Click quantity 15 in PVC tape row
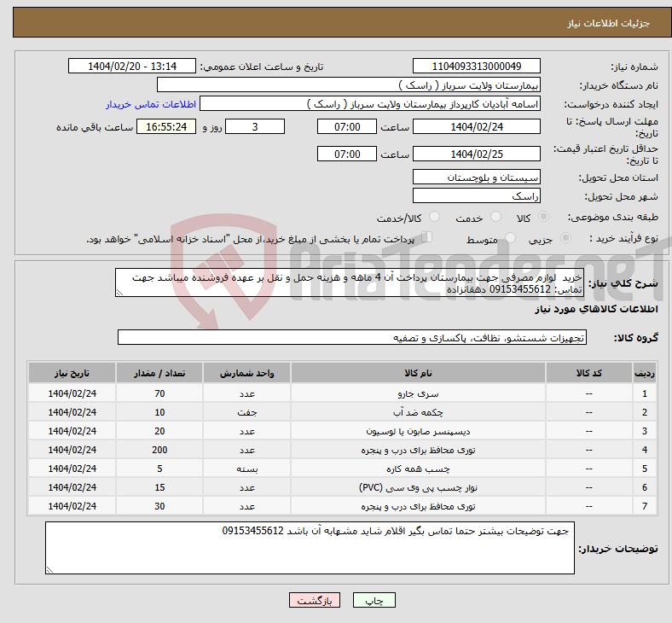The image size is (672, 623). click(159, 487)
